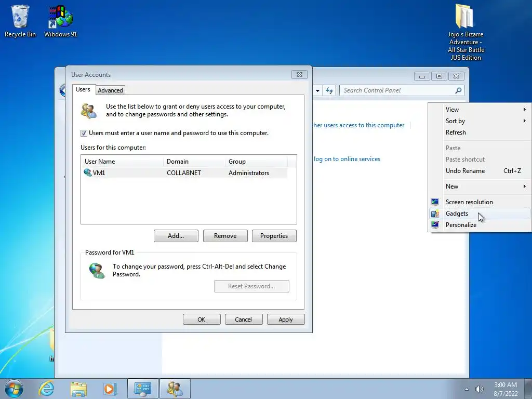Switch to the Control Panel taskbar button

142,389
